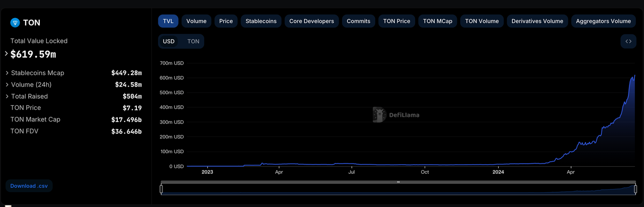Toggle the Core Developers chart series
Screen dimensions: 644x207
coord(311,21)
